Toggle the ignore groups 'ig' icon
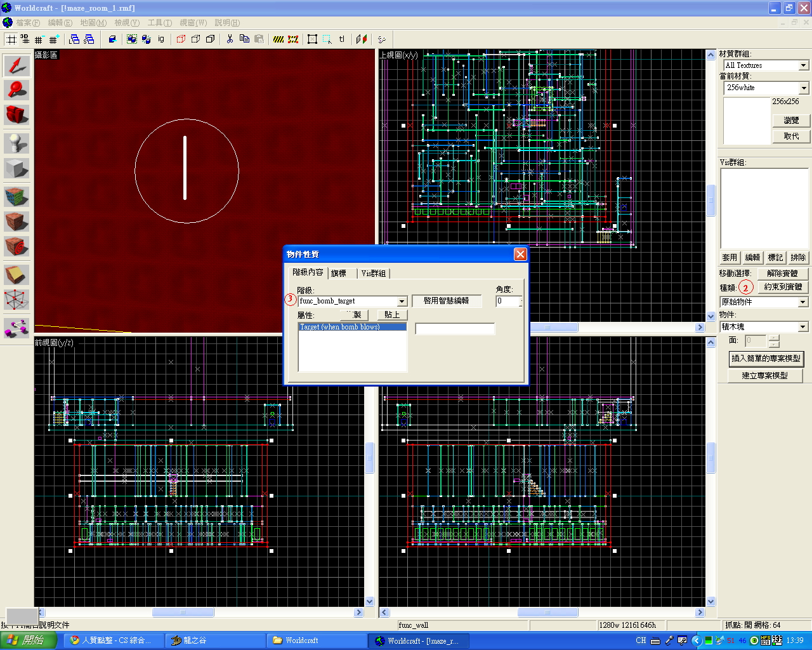The width and height of the screenshot is (812, 650). tap(160, 39)
